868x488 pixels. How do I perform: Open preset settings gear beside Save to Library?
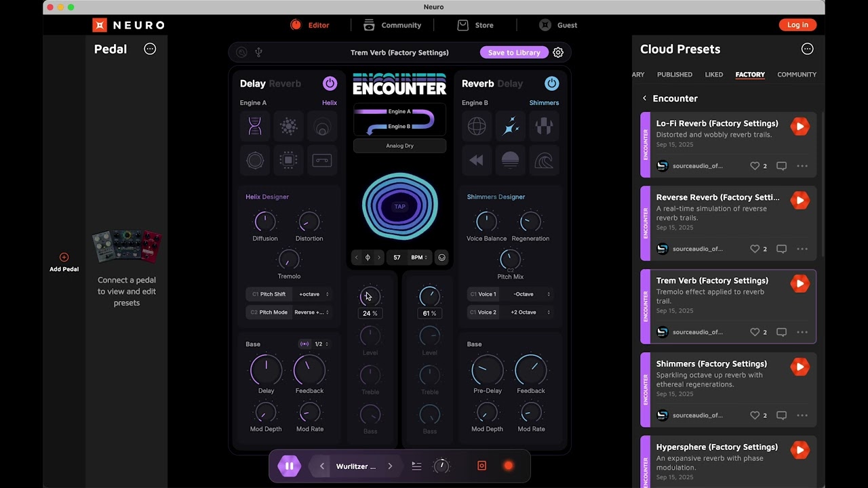tap(558, 52)
